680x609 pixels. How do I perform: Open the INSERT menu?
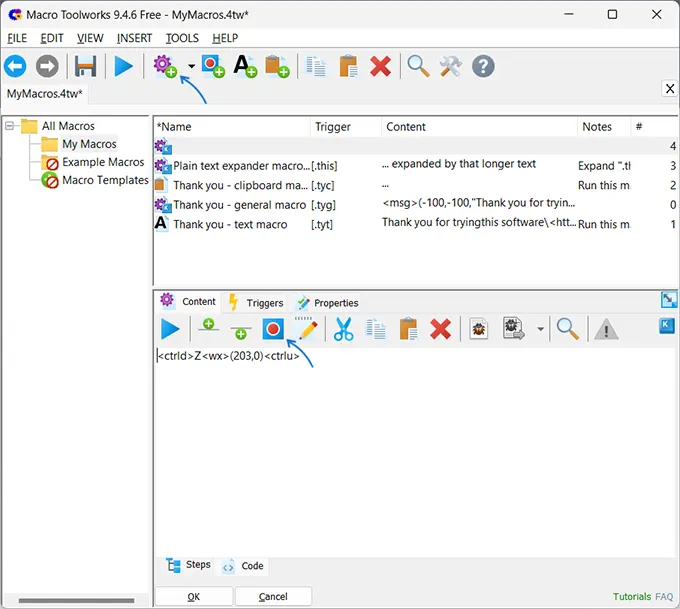(x=134, y=38)
